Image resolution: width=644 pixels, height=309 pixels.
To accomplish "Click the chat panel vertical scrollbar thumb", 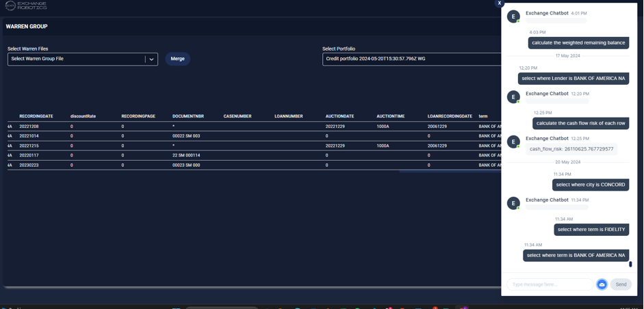I will click(630, 264).
